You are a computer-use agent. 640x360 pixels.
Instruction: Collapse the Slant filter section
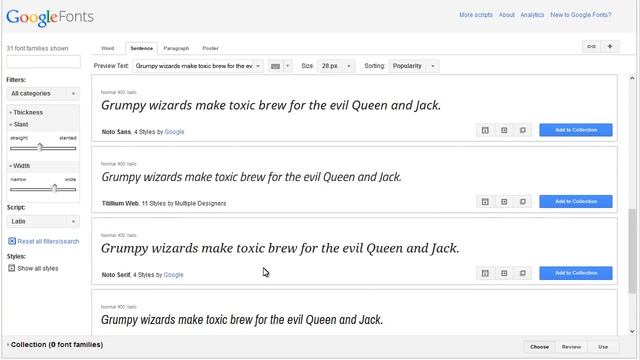[20, 124]
